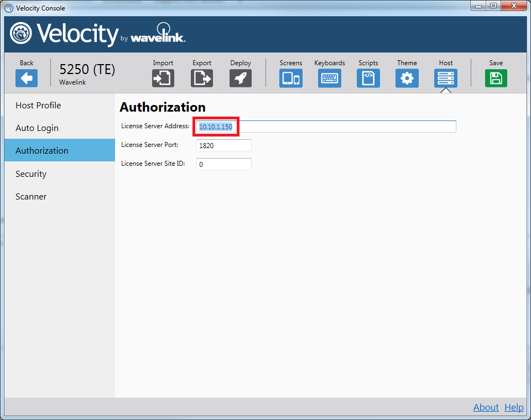Open the Scripts icon

tap(368, 78)
